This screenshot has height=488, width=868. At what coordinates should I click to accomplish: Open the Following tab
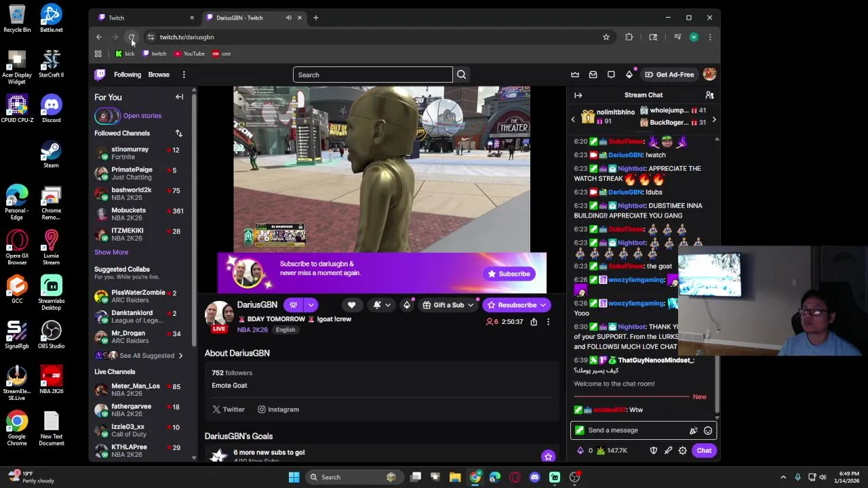127,75
